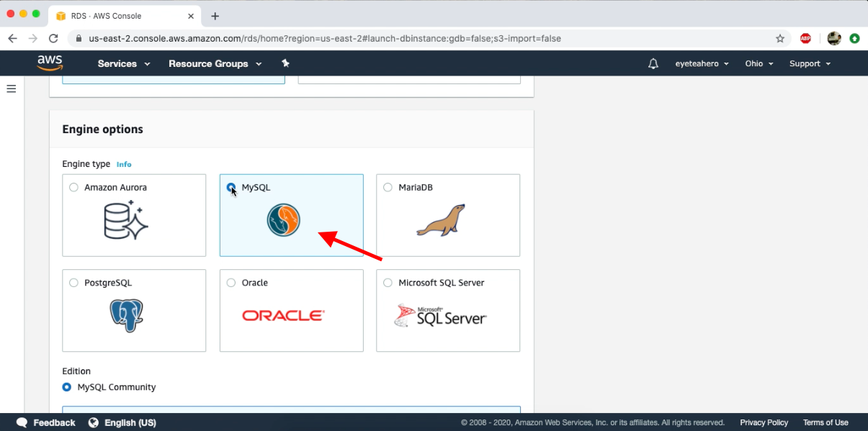Open the Support dropdown
868x431 pixels.
(810, 63)
